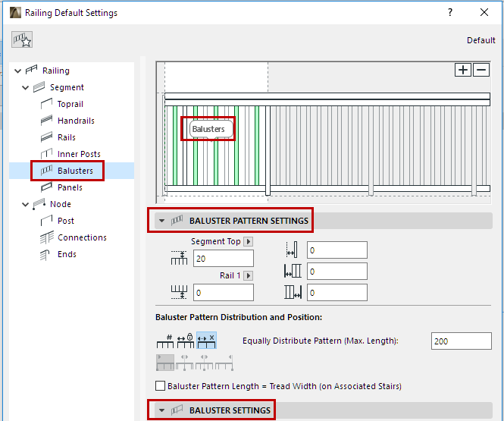This screenshot has width=504, height=421.
Task: Open Toprail settings in the tree
Action: coord(70,104)
